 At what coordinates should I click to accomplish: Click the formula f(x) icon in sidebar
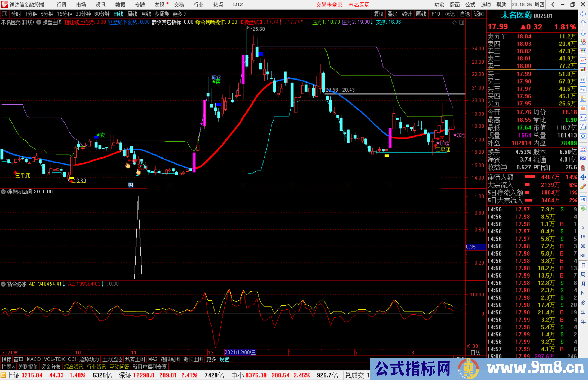[x=583, y=127]
